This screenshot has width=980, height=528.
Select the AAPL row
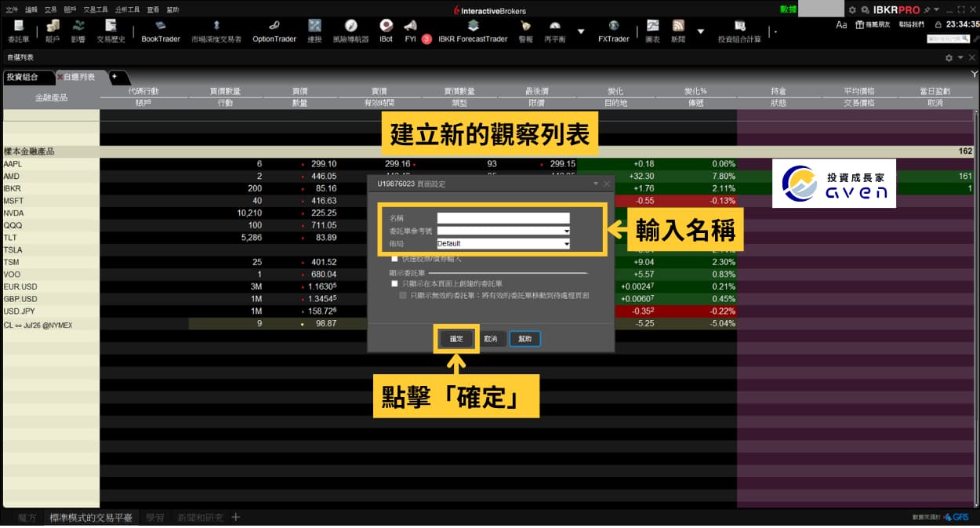pos(489,164)
